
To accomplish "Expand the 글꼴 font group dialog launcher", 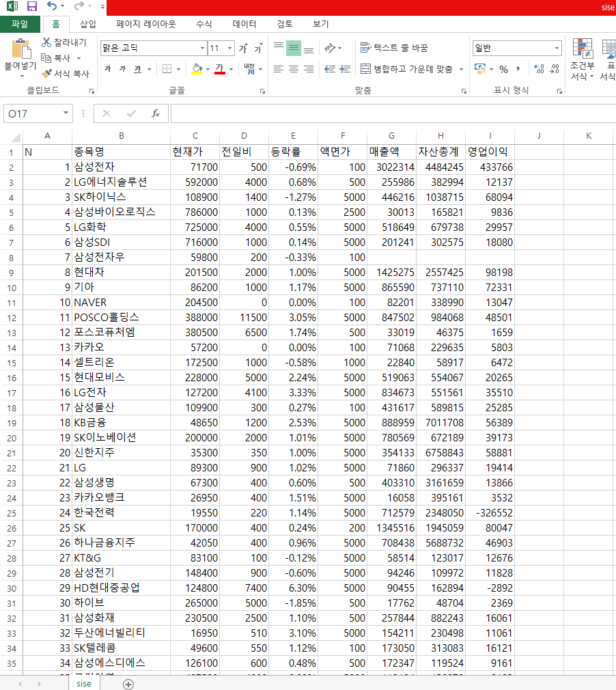I will tap(263, 91).
